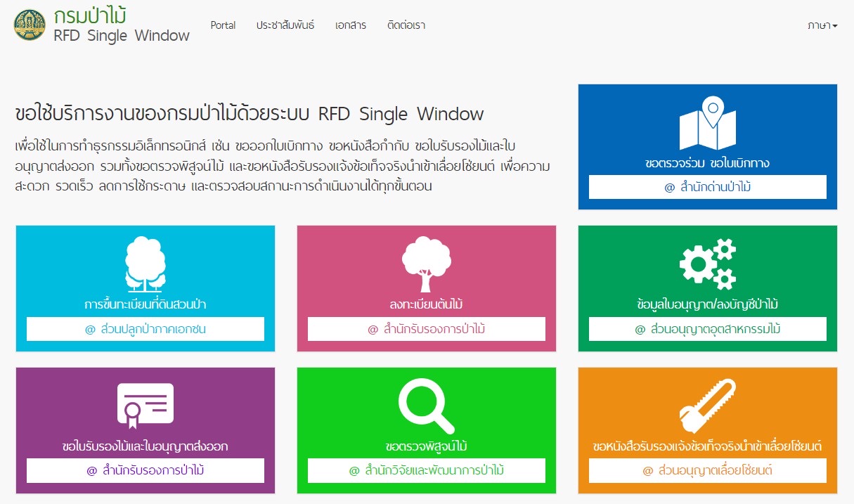Click the ขอใบรับรองไม้และใบอนุญาตส่งออก card title
Viewport: 854px width, 504px height.
tap(145, 446)
